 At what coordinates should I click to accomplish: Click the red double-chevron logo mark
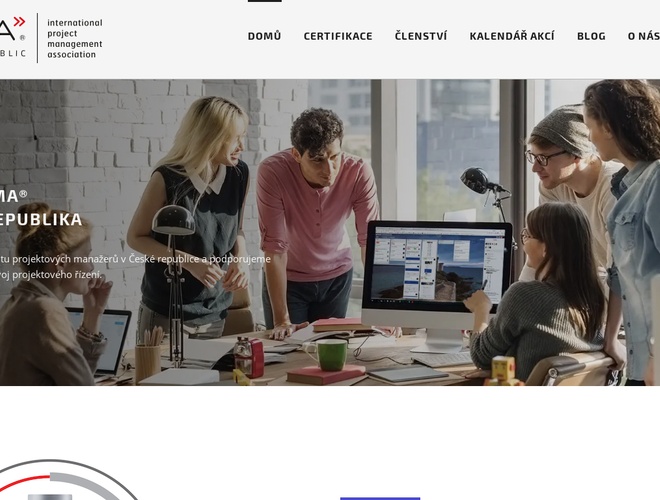(x=19, y=21)
